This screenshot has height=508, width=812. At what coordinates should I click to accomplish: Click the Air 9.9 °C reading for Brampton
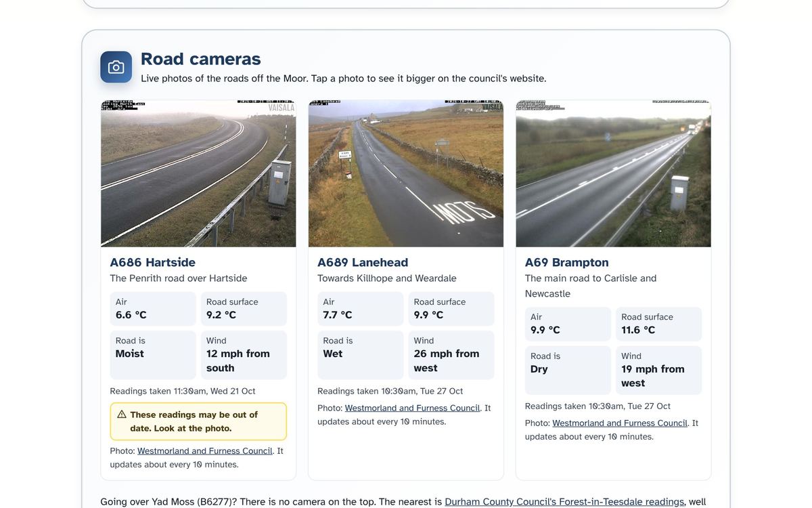pyautogui.click(x=568, y=324)
